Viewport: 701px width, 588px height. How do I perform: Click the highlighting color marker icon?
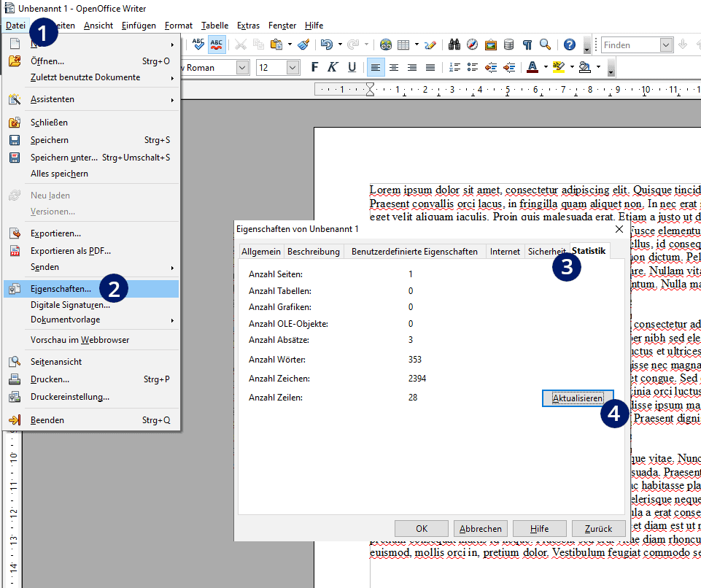click(558, 68)
